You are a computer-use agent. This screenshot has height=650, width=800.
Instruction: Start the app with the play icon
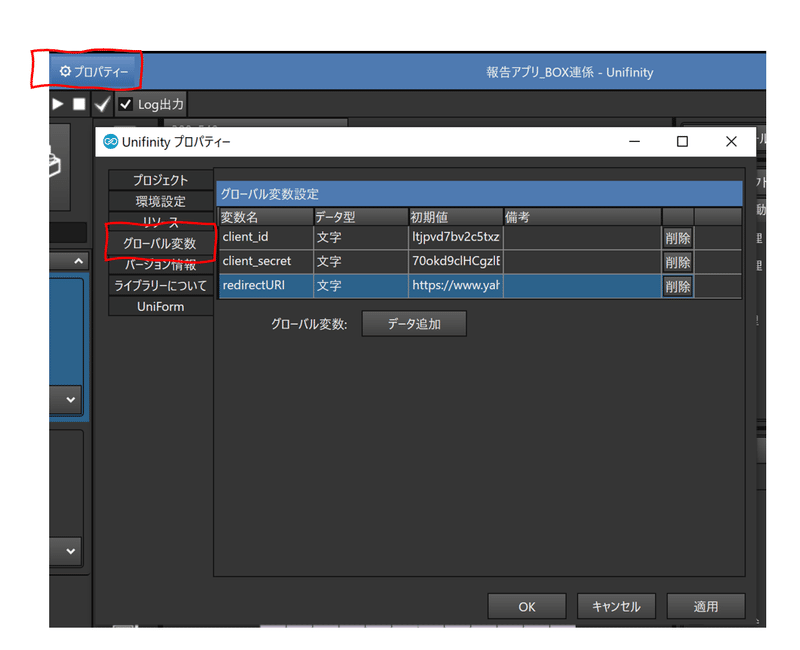tap(58, 104)
